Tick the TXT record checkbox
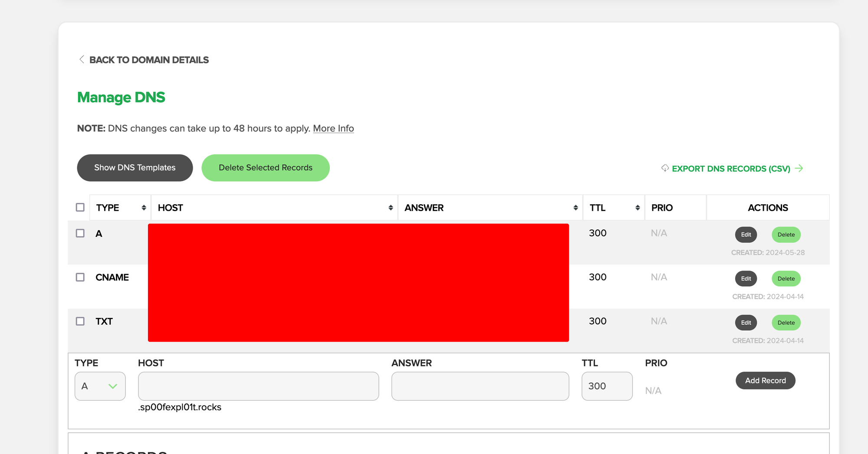 tap(80, 321)
